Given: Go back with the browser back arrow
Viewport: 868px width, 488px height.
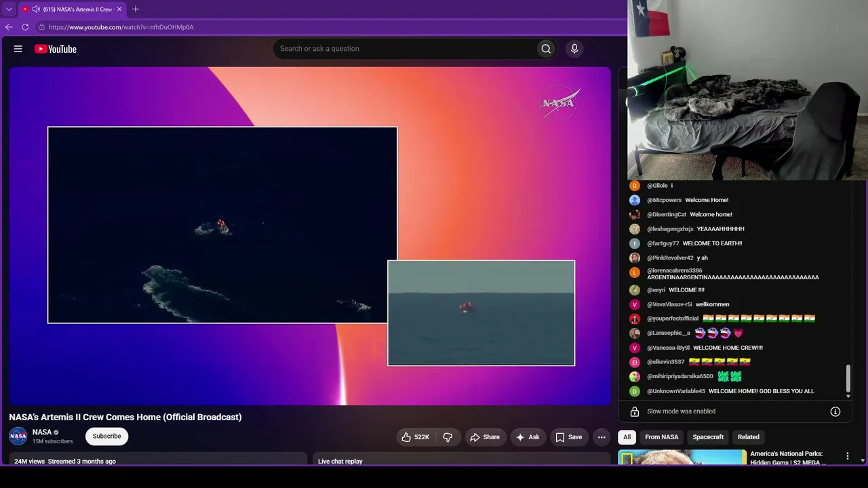Looking at the screenshot, I should pyautogui.click(x=9, y=27).
